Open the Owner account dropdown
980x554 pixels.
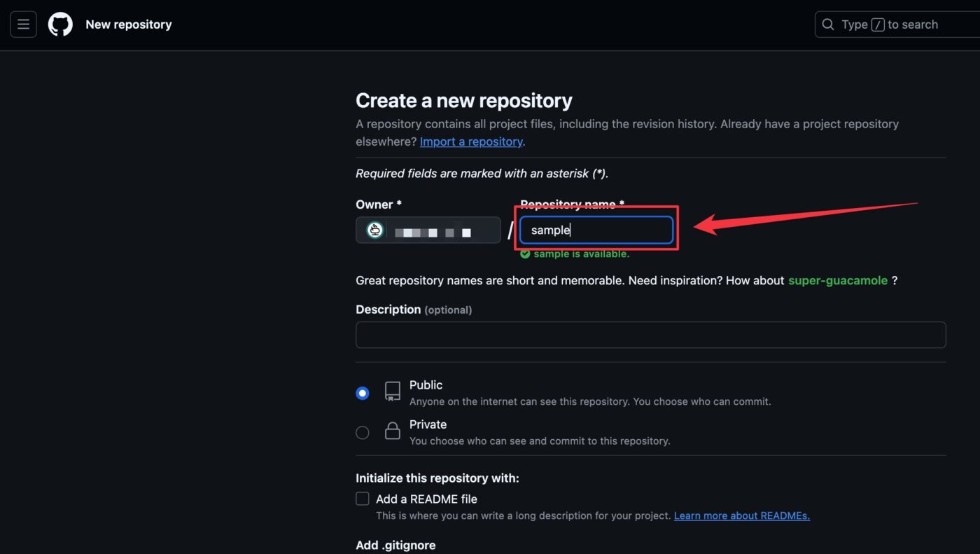pyautogui.click(x=428, y=230)
